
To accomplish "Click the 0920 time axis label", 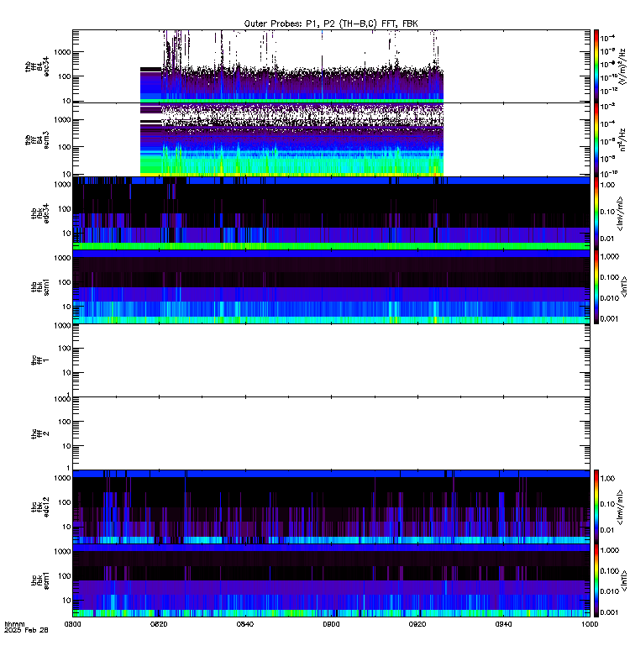I will 417,624.
